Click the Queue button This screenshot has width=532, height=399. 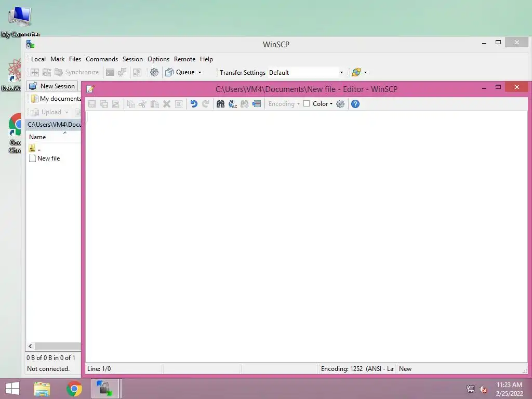coord(180,72)
